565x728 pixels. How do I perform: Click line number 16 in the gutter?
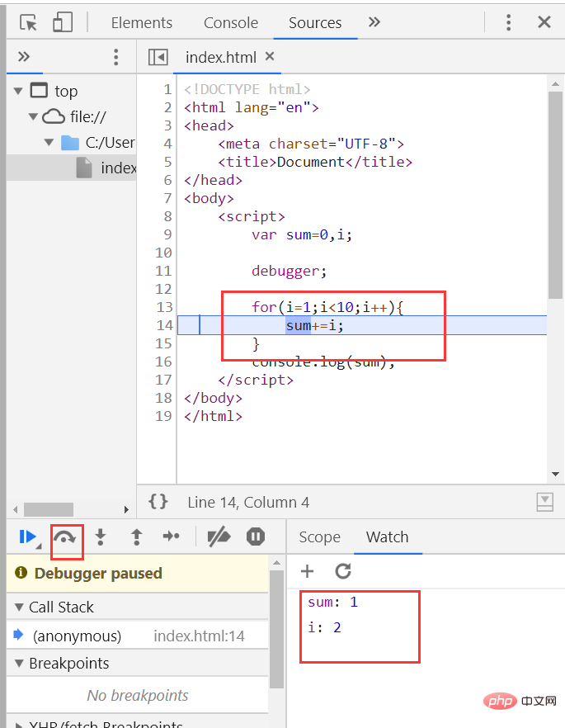pos(163,362)
